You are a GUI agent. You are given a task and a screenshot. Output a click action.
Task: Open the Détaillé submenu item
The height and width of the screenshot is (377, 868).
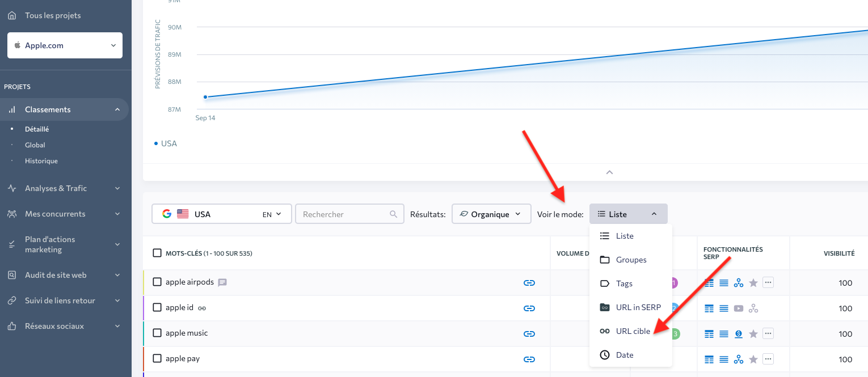pyautogui.click(x=37, y=129)
